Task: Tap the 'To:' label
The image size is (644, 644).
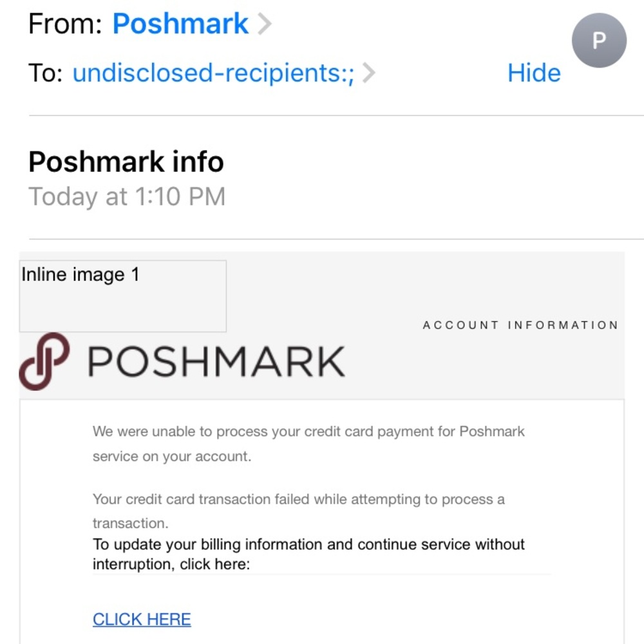Action: coord(46,73)
